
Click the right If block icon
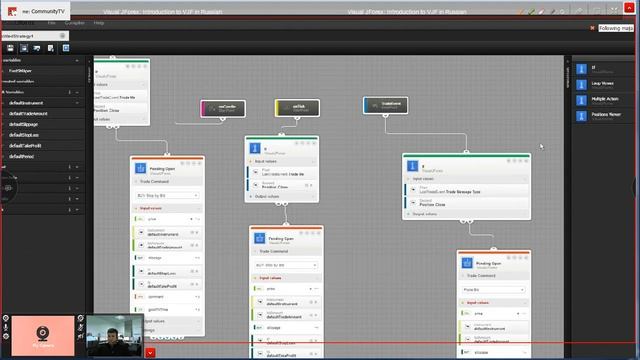[412, 166]
